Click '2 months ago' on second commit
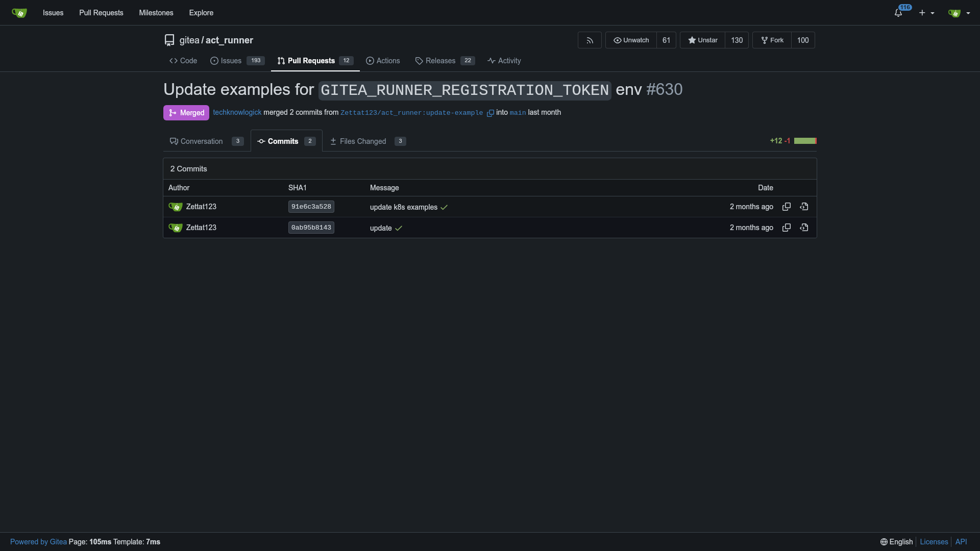Viewport: 980px width, 551px height. (751, 228)
